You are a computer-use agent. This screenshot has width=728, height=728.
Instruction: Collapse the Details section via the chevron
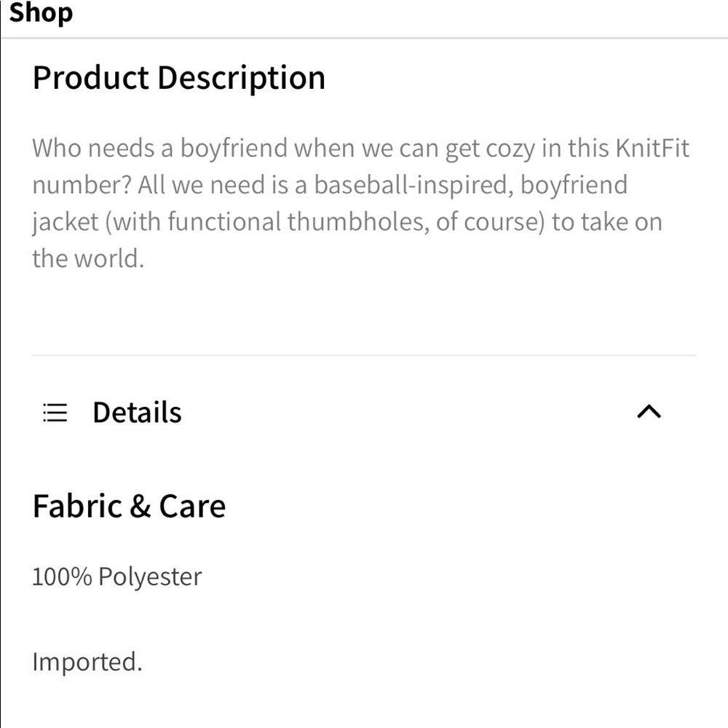click(649, 412)
